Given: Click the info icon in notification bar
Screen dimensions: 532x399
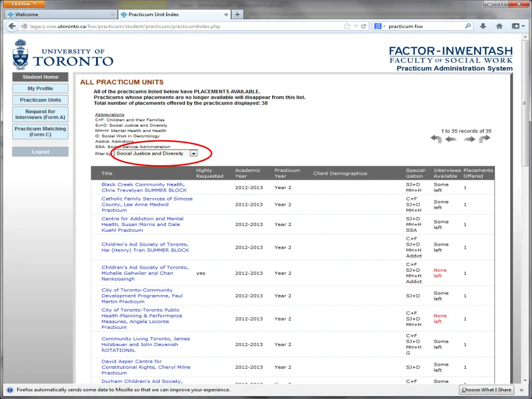Looking at the screenshot, I should coord(9,390).
